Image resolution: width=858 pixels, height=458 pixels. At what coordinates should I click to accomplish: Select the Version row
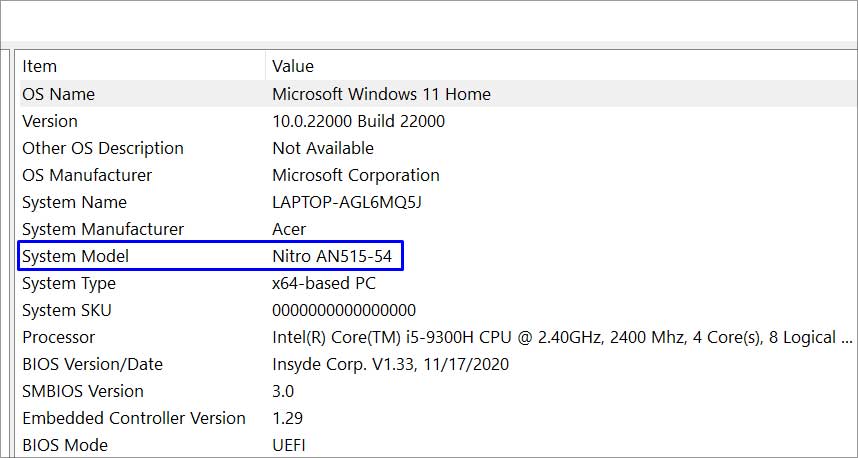[x=438, y=121]
